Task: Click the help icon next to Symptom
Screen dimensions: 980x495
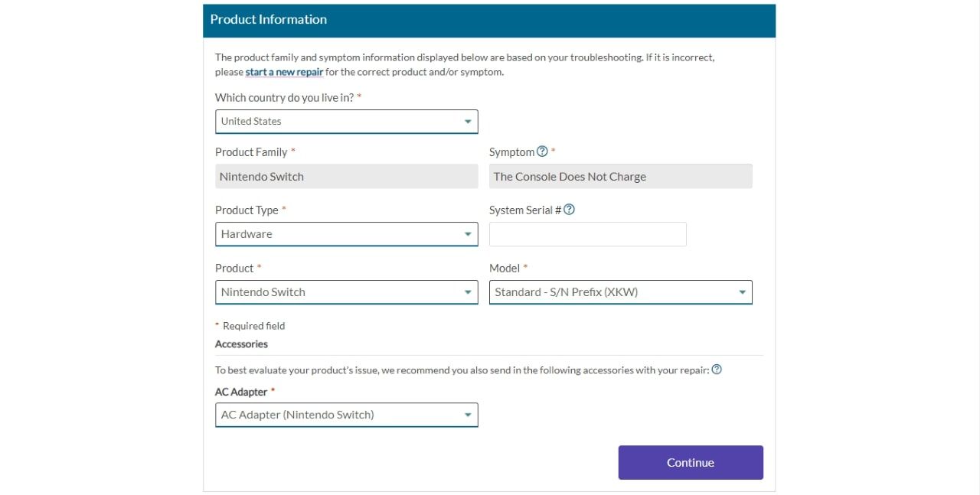Action: click(542, 151)
